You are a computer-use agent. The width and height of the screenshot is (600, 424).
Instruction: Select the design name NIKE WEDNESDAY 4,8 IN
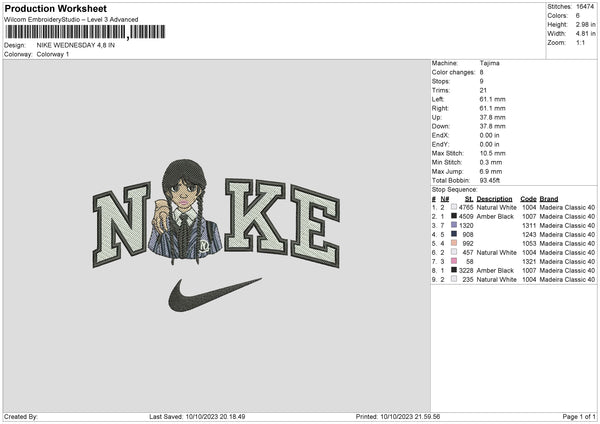click(76, 45)
